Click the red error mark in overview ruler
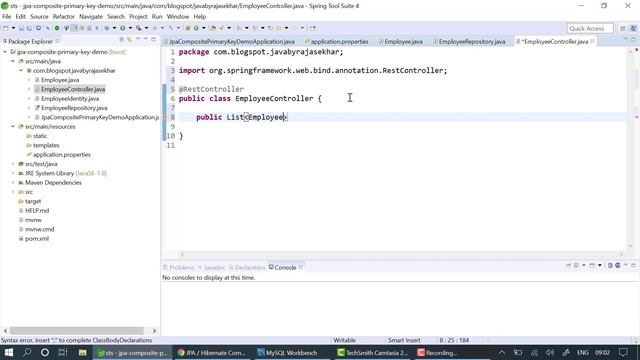640x360 pixels. pos(636,117)
